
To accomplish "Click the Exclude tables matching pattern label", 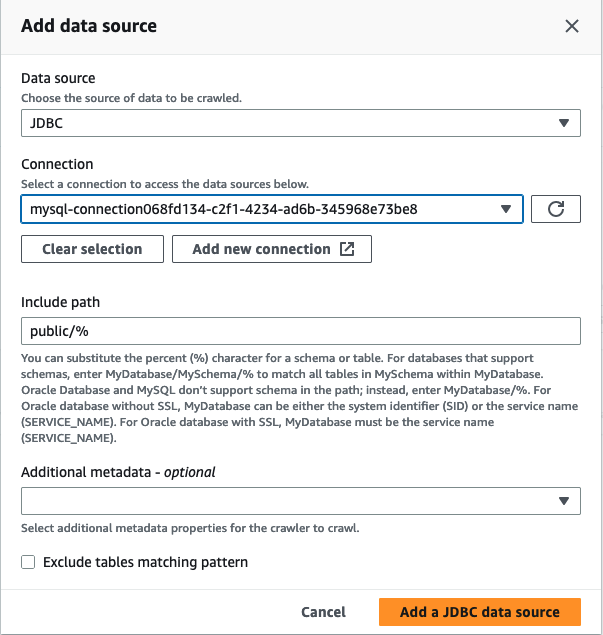I will tap(145, 562).
